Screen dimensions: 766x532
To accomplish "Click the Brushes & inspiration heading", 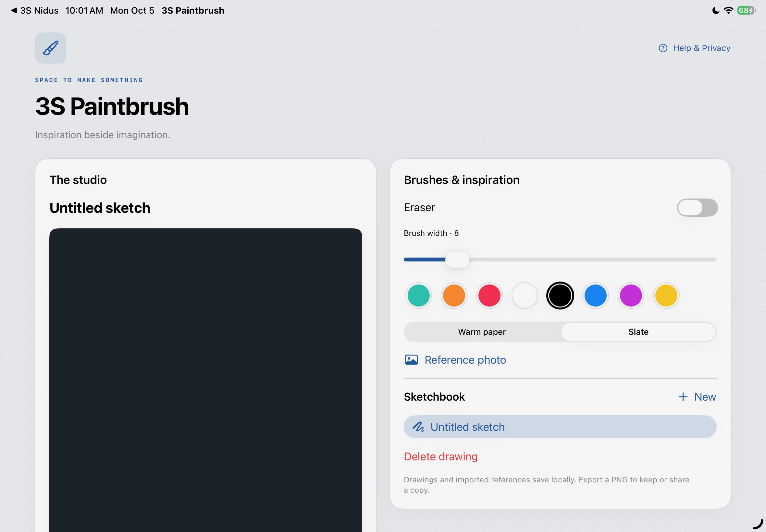I will (x=462, y=180).
